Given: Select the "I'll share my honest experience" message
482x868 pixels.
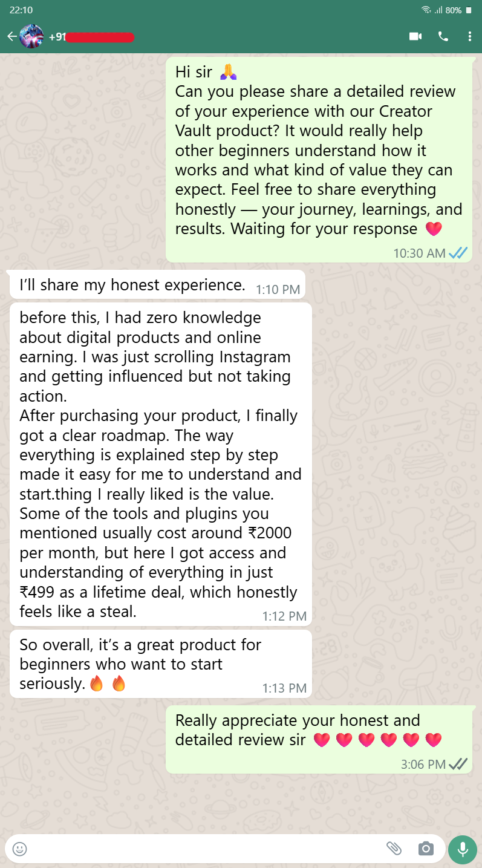Looking at the screenshot, I should tap(132, 284).
